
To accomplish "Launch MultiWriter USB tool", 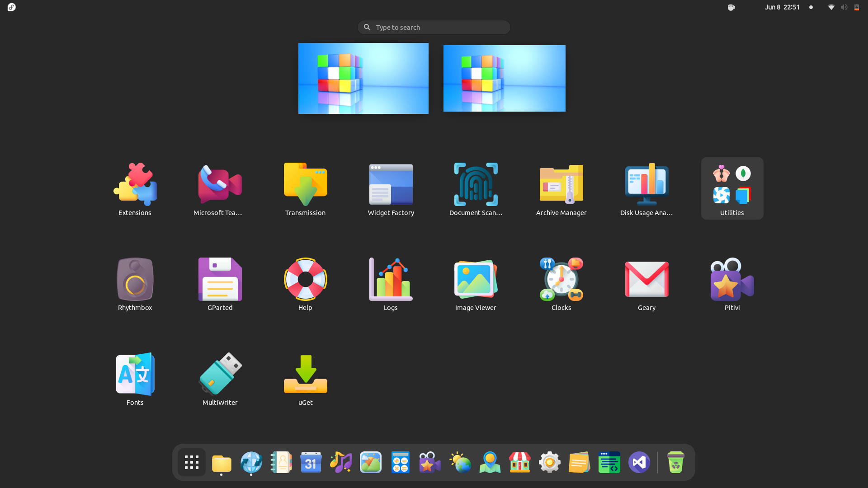I will pos(220,378).
